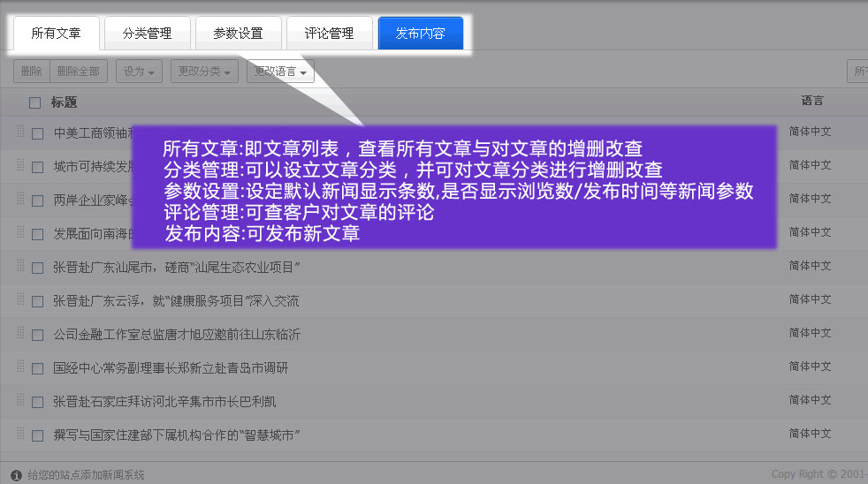Screen dimensions: 868x484
Task: Click the drag handle for the 张晋赴广东汕尾市 article
Action: [x=20, y=266]
